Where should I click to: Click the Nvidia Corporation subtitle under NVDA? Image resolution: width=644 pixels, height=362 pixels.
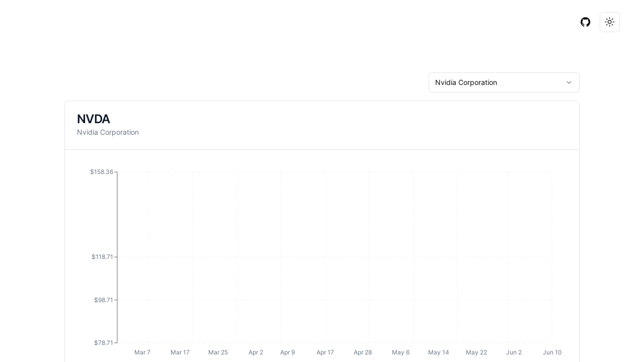tap(108, 132)
